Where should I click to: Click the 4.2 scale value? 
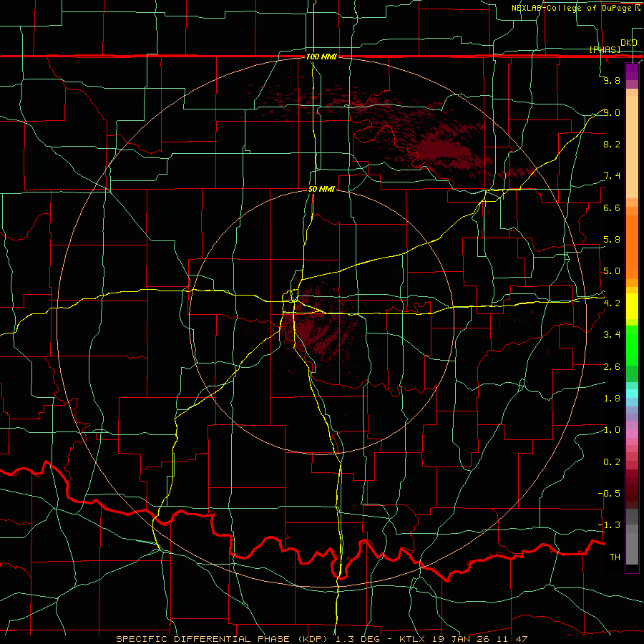612,303
